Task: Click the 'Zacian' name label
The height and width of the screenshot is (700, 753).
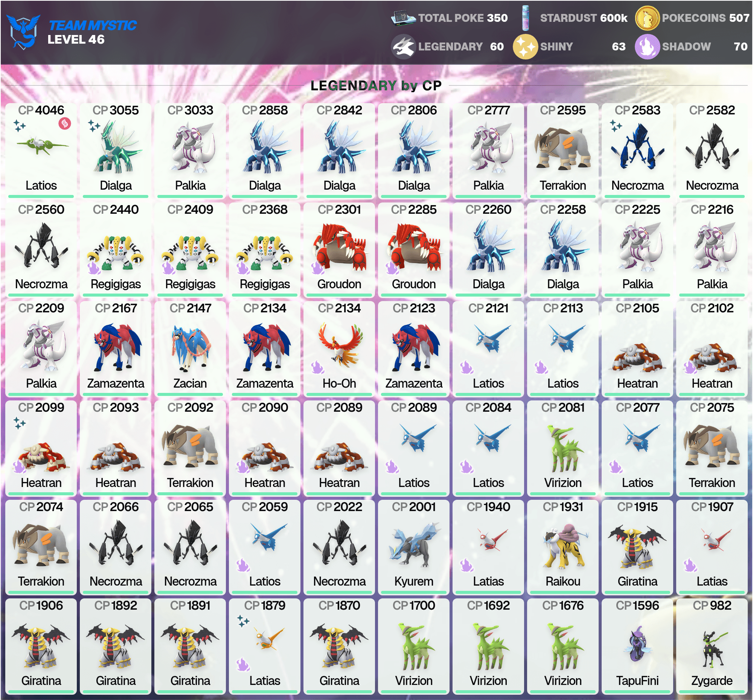Action: 190,383
